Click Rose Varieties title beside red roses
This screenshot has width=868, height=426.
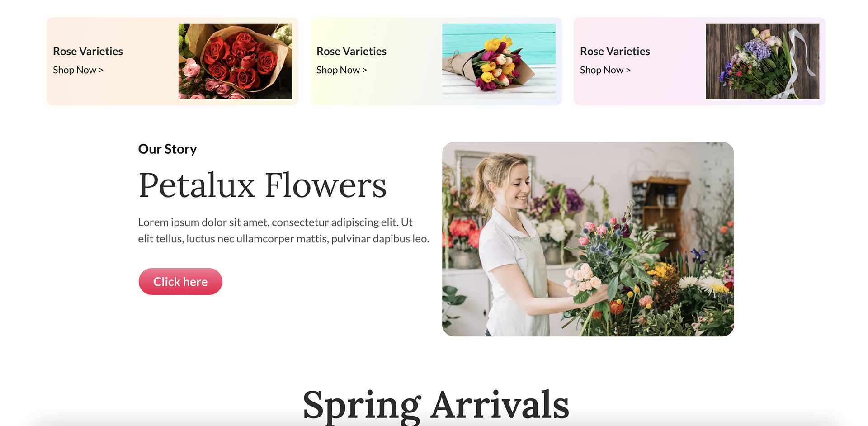pyautogui.click(x=88, y=51)
